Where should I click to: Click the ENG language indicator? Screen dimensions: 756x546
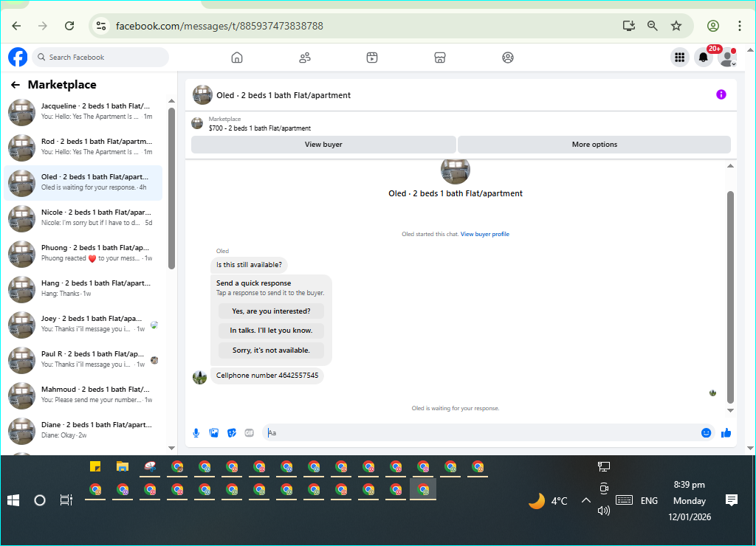[x=649, y=501]
